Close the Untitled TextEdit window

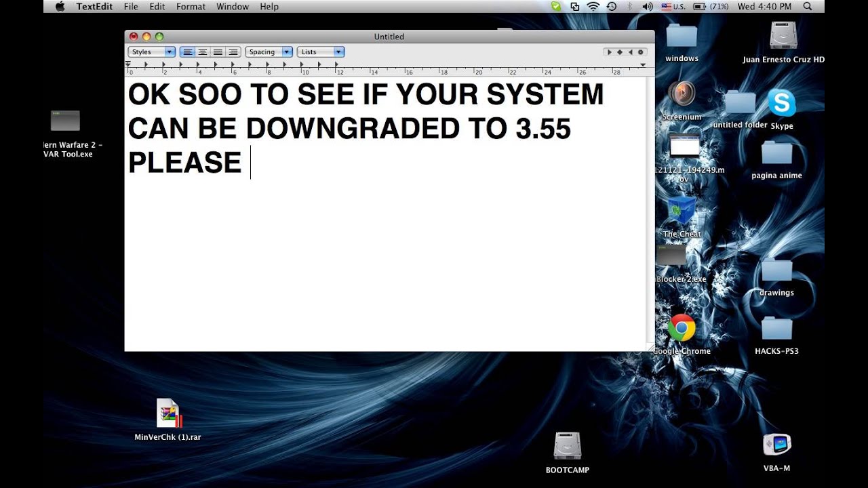click(x=134, y=37)
